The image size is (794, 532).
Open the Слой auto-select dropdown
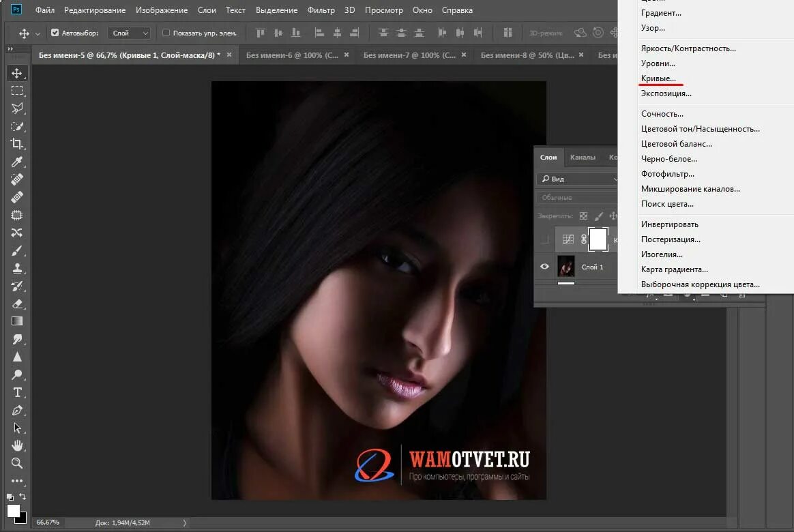click(130, 33)
